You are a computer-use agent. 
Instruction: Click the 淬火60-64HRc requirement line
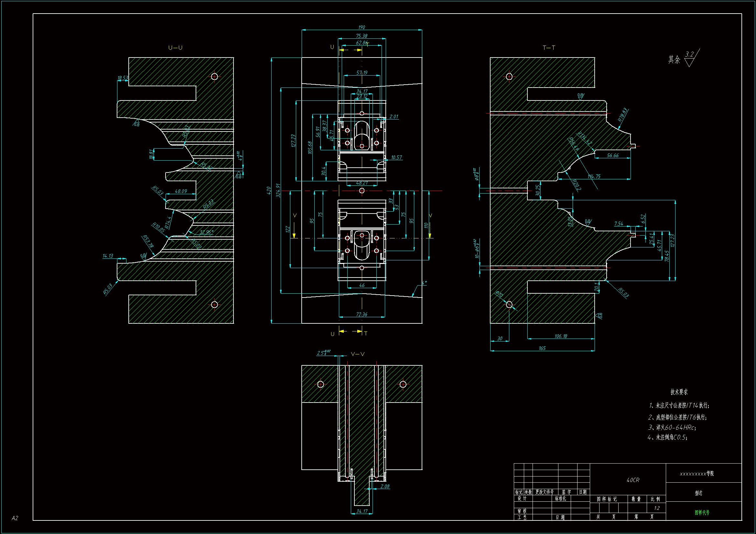[672, 427]
